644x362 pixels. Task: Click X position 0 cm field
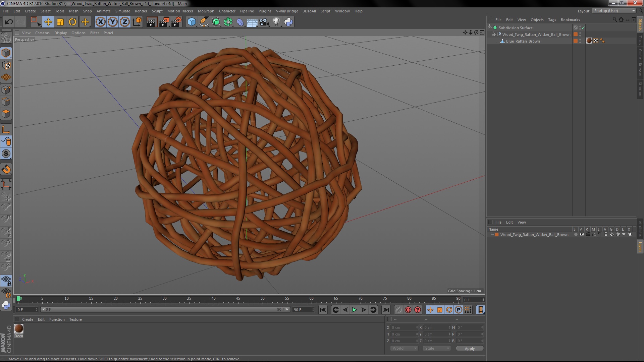pyautogui.click(x=405, y=327)
